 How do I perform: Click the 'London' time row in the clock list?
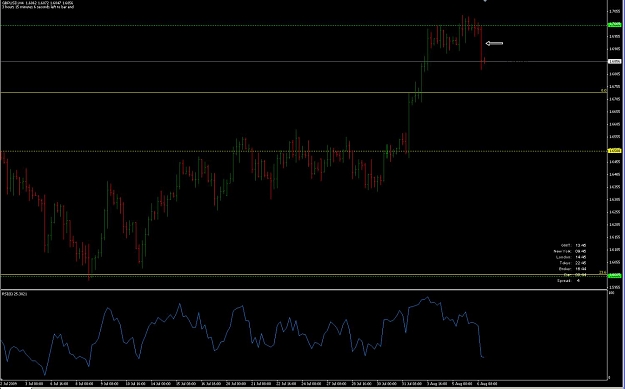571,257
